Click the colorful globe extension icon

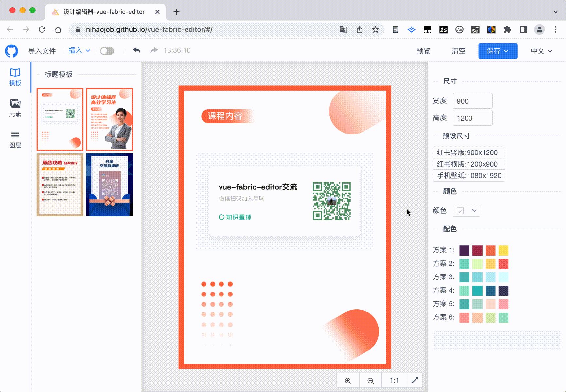pyautogui.click(x=491, y=29)
